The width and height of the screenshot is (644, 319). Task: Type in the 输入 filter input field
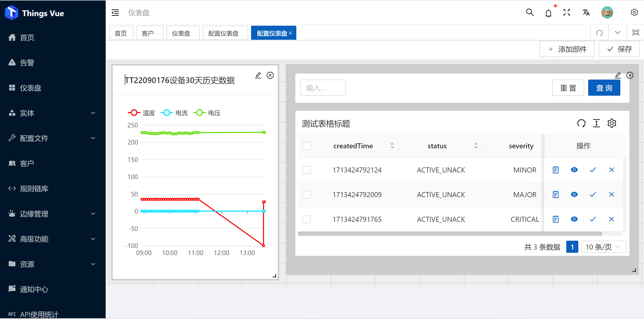pos(323,87)
